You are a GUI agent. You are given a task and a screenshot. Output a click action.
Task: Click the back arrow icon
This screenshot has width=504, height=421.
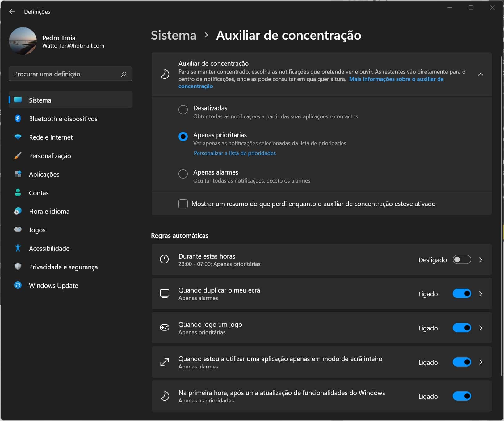[x=12, y=11]
